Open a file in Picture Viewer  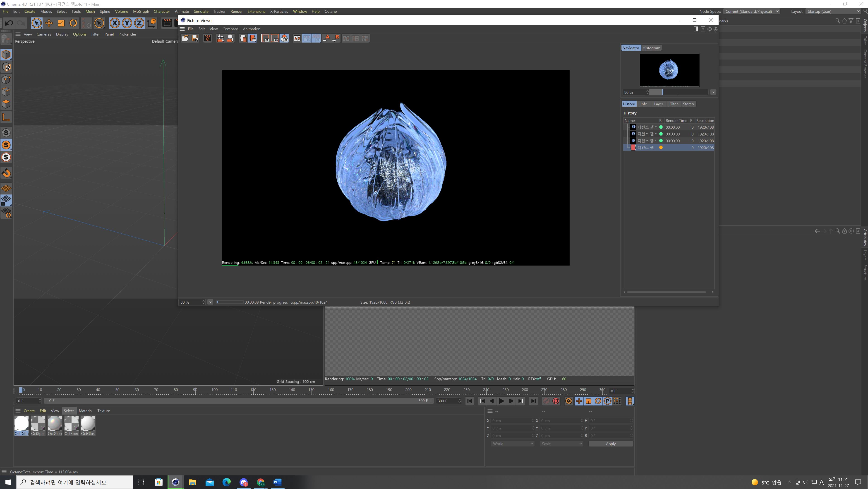(x=185, y=38)
